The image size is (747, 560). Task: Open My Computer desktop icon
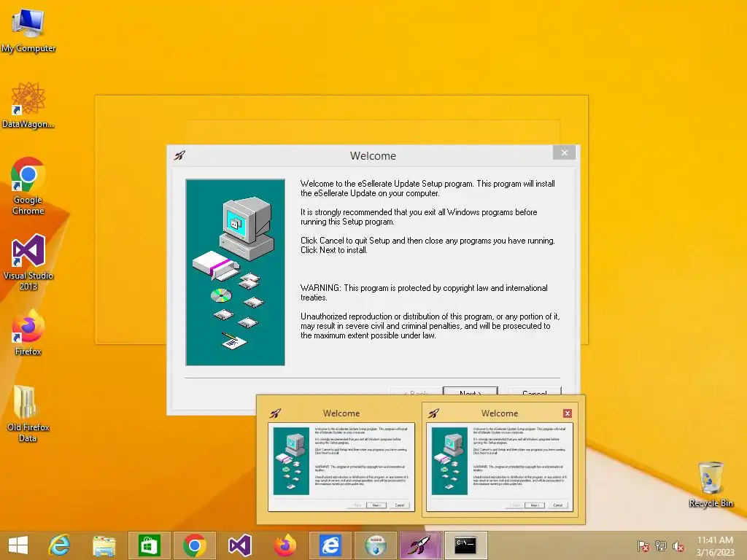coord(28,31)
